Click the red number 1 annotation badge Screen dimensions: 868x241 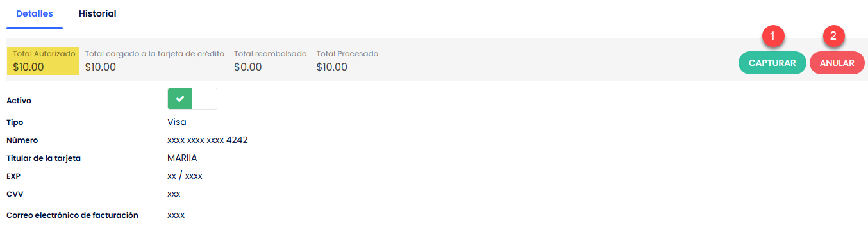click(773, 36)
